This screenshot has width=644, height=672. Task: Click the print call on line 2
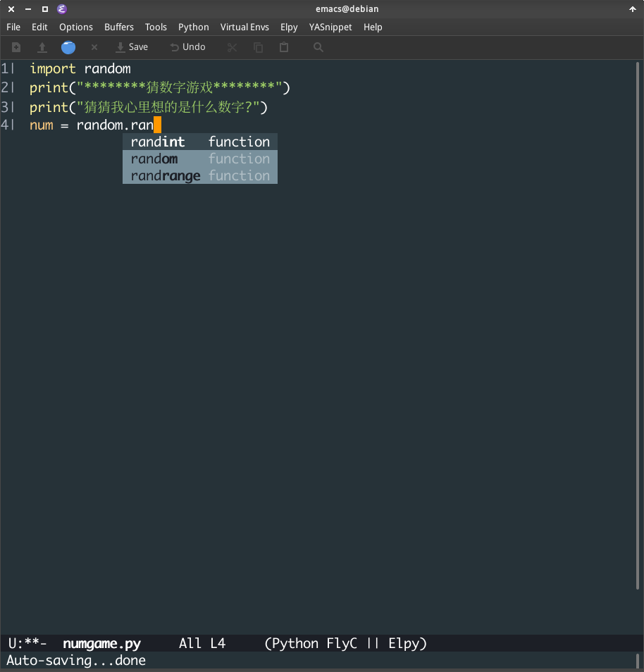pos(49,88)
